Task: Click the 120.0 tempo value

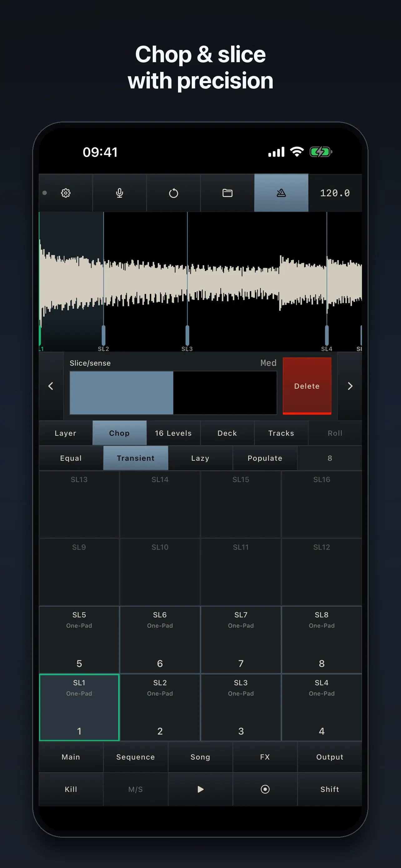Action: (335, 193)
